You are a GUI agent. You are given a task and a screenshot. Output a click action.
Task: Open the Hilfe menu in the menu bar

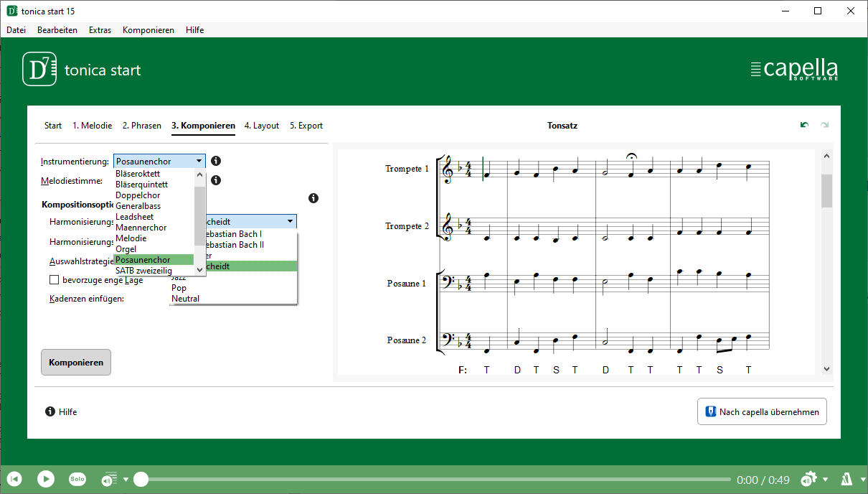coord(194,30)
